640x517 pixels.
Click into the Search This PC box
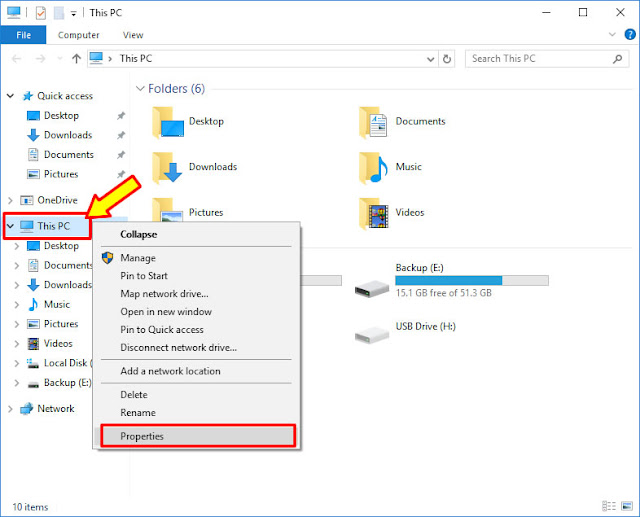tap(547, 59)
